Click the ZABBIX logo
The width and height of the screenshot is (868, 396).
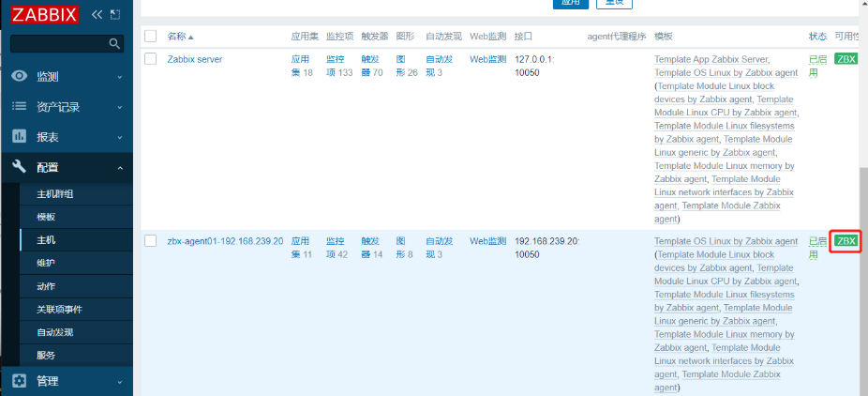coord(44,14)
